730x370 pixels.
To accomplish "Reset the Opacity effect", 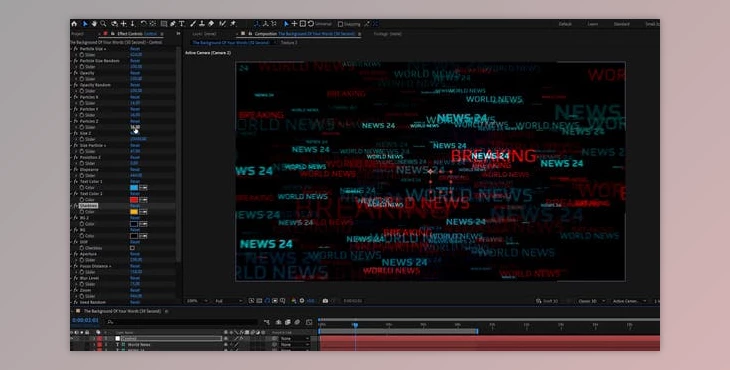I will [135, 73].
